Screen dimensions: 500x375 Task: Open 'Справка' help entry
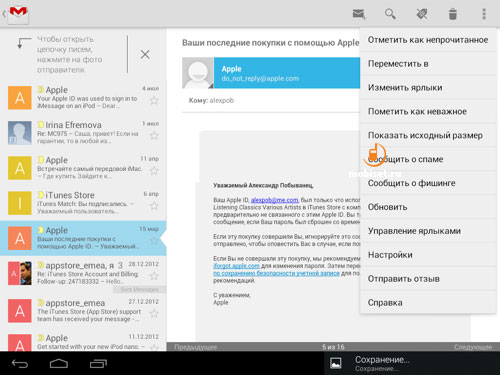coord(428,303)
